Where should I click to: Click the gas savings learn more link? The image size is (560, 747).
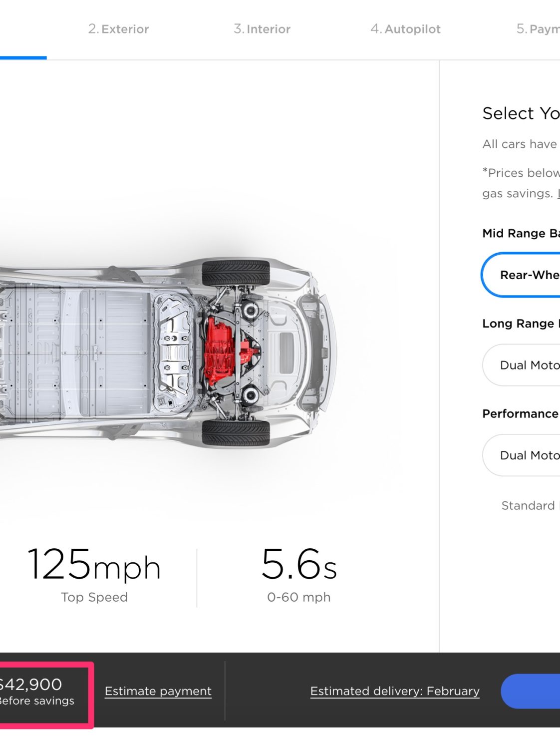[x=559, y=193]
